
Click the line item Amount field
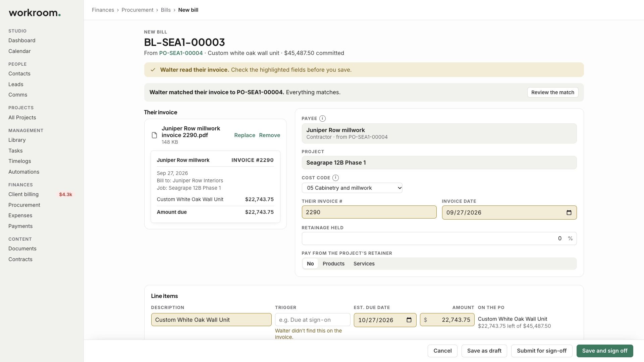[447, 320]
